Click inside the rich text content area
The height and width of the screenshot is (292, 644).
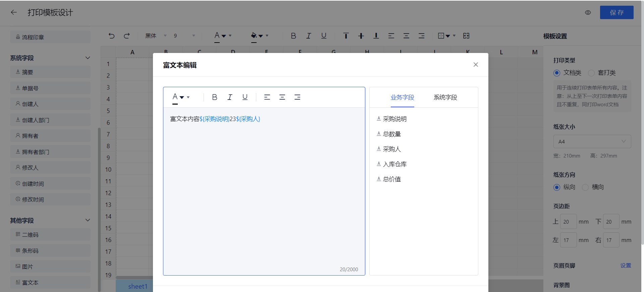click(264, 191)
